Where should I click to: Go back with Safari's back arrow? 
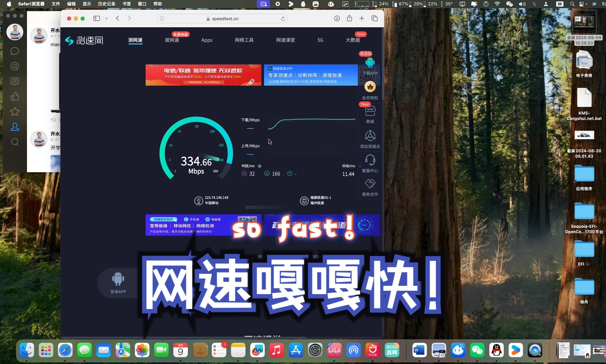117,19
